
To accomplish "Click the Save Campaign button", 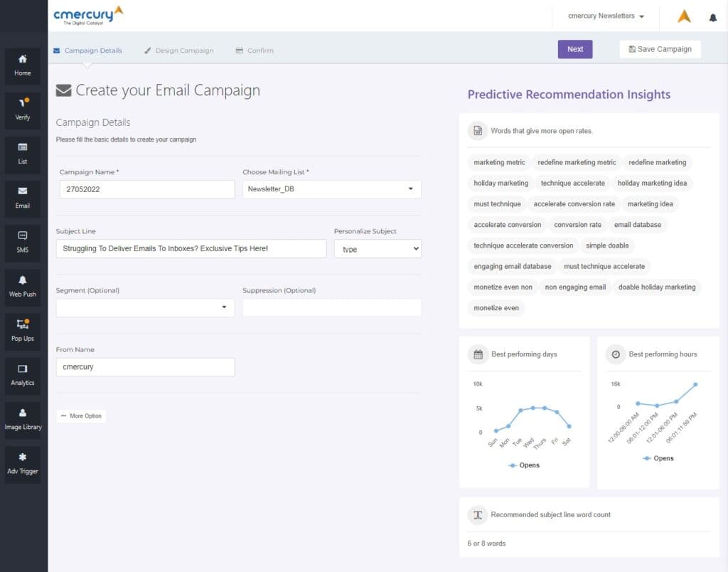I will tap(660, 49).
